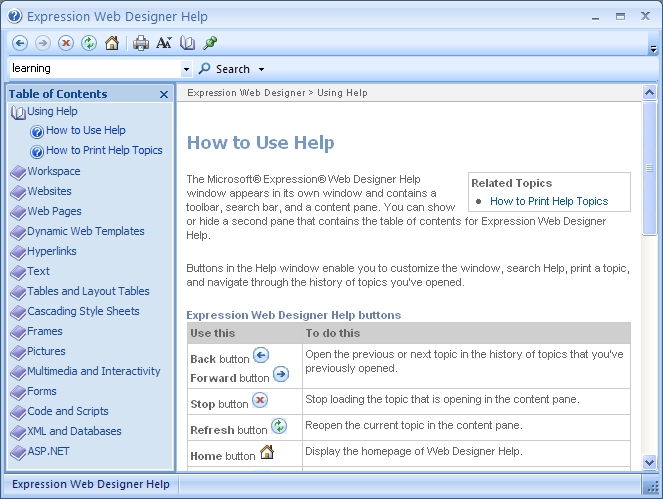Expand the Web Pages book
This screenshot has height=499, width=663.
tap(55, 211)
